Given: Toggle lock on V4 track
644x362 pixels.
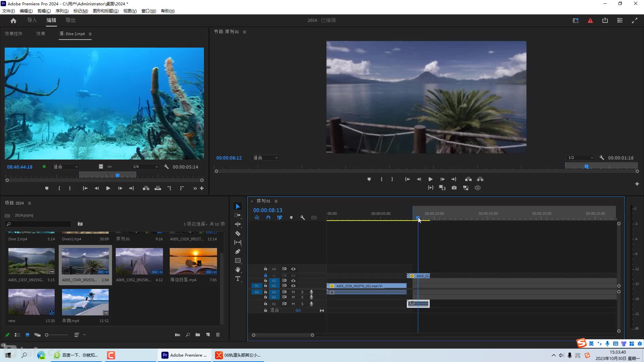Looking at the screenshot, I should tap(265, 269).
